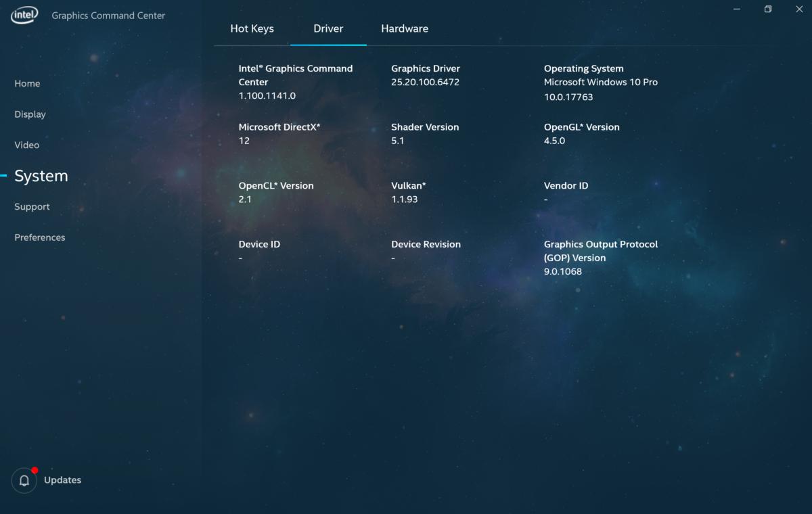Open the Support section
The image size is (812, 514).
(32, 207)
